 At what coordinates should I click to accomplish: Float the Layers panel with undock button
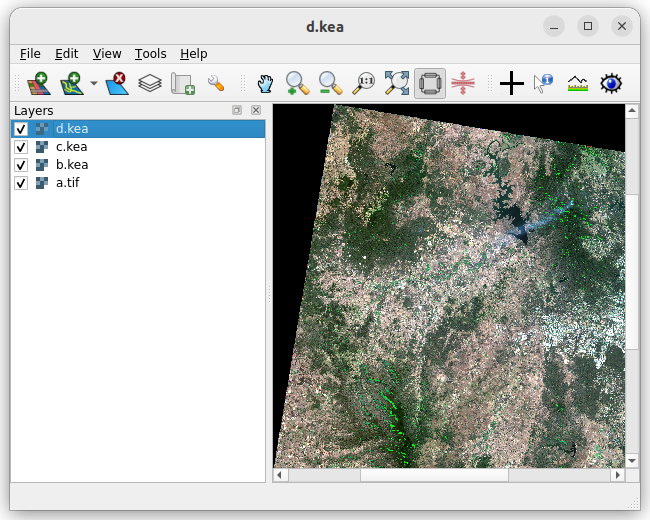[237, 110]
